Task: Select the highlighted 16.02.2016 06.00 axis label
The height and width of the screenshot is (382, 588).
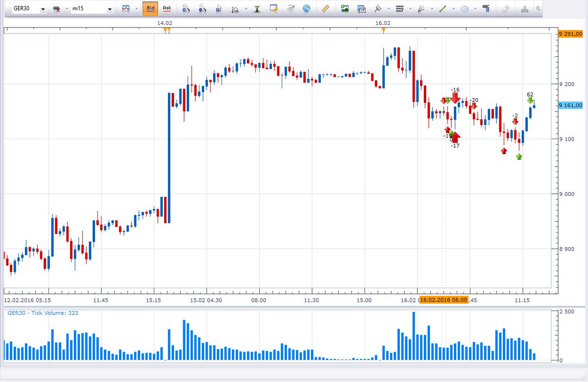Action: 445,300
